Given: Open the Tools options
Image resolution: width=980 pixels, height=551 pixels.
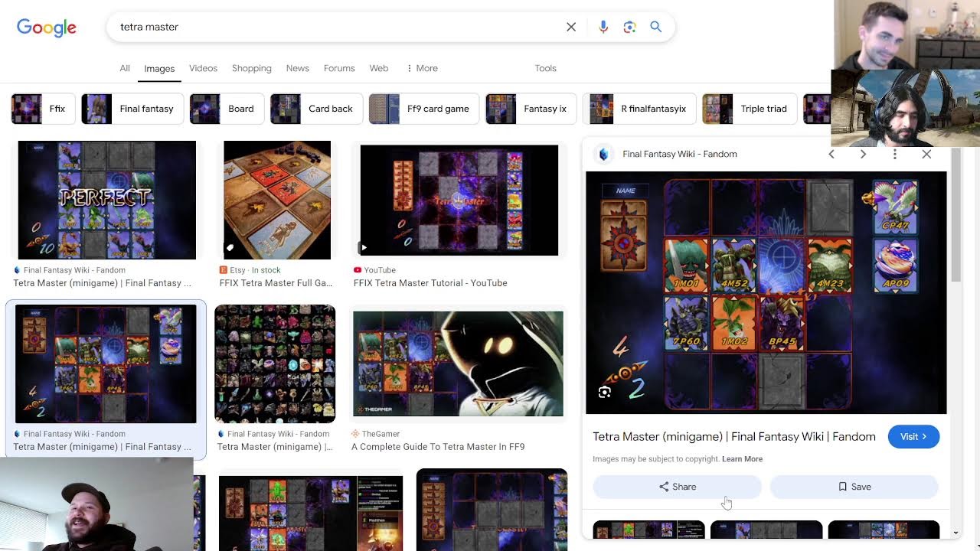Looking at the screenshot, I should click(546, 68).
